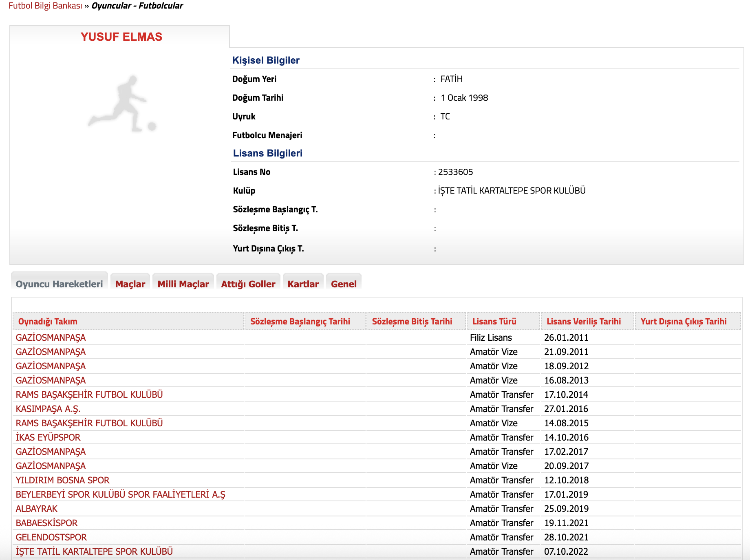Open the Milli Maçlar tab
This screenshot has height=560, width=750.
pos(183,284)
